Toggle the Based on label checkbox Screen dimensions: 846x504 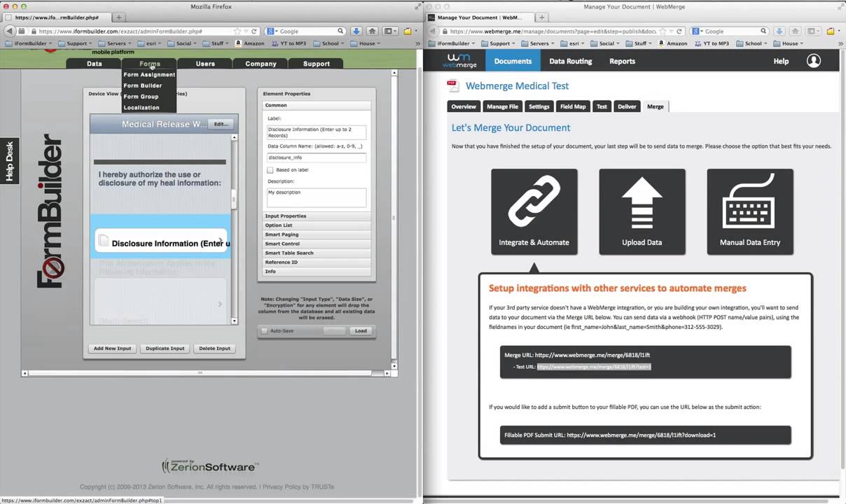pos(270,169)
